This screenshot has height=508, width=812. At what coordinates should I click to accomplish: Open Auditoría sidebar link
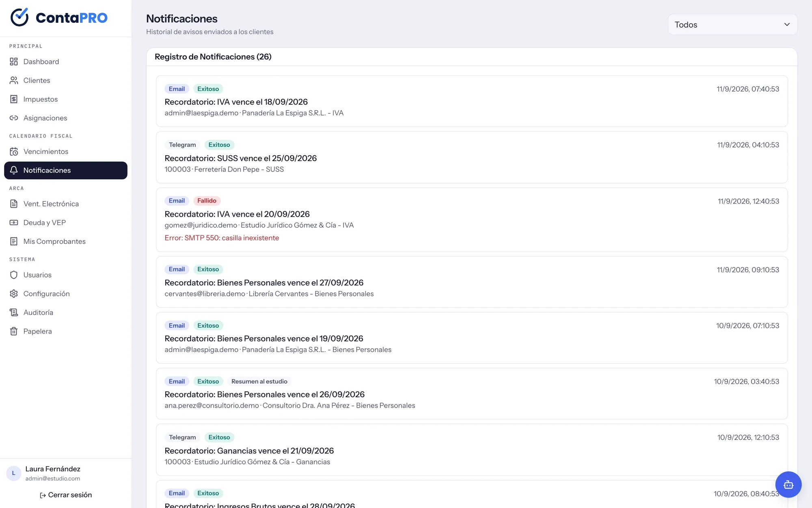pyautogui.click(x=66, y=313)
